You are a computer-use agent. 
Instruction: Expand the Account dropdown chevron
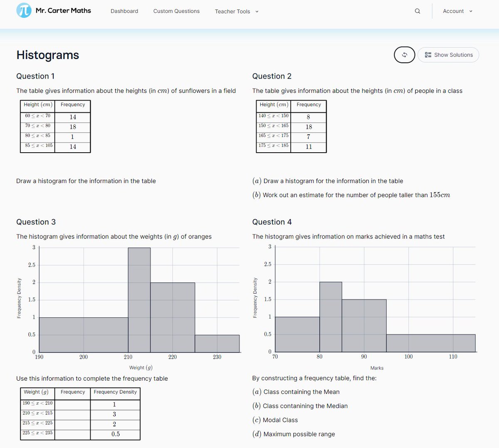click(x=471, y=11)
